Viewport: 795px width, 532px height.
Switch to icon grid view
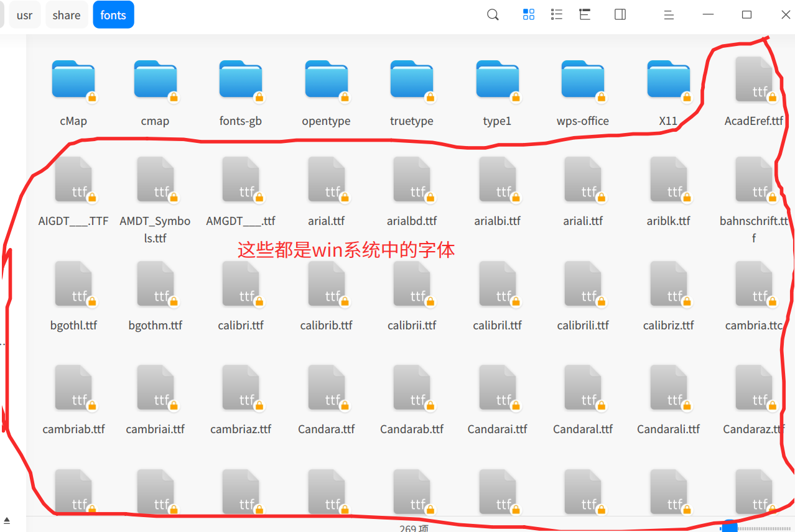[x=529, y=15]
